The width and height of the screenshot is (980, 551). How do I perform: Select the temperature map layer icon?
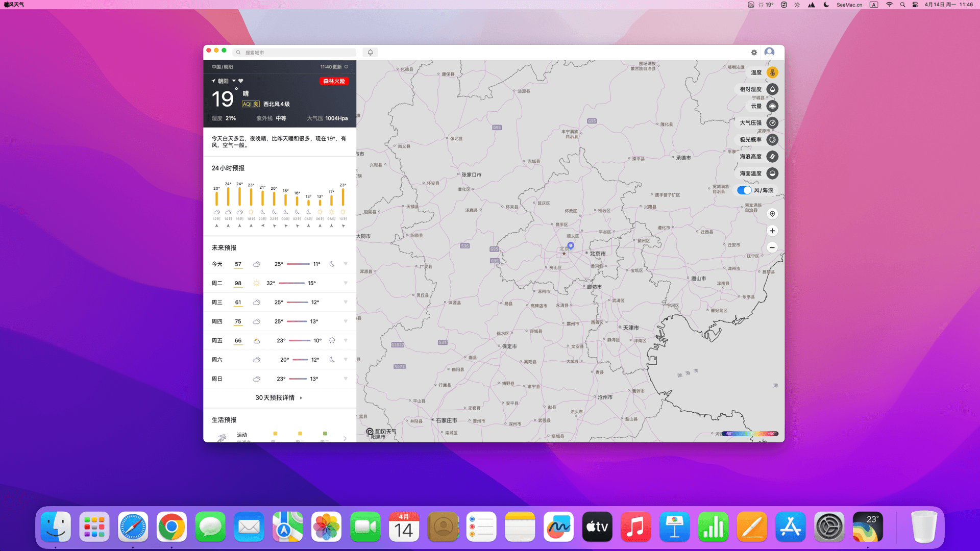tap(772, 72)
